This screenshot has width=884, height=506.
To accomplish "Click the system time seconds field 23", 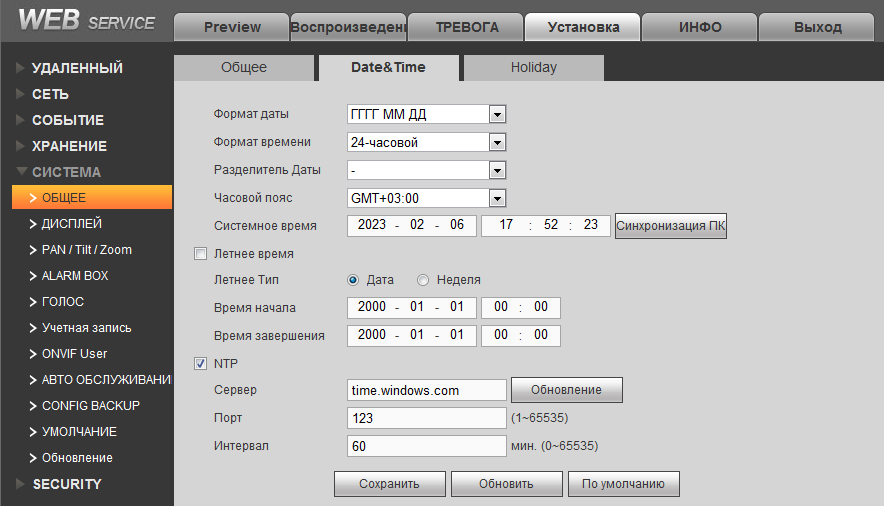I will point(590,225).
